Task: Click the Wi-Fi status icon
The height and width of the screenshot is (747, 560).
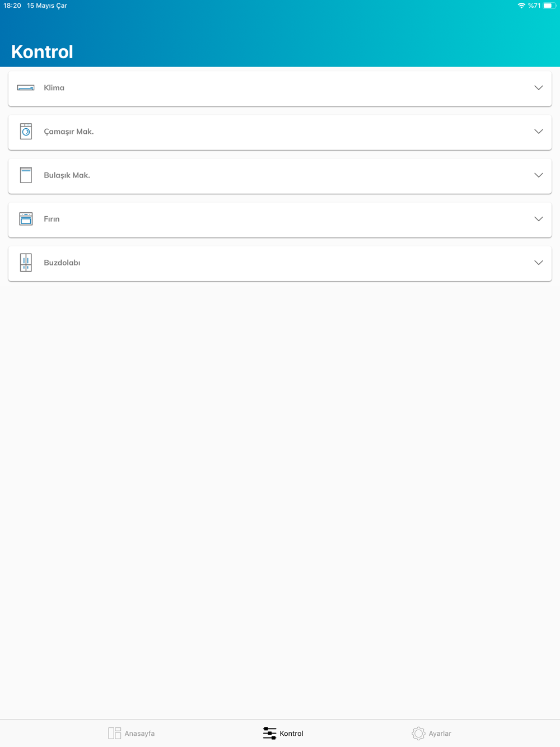Action: (521, 6)
